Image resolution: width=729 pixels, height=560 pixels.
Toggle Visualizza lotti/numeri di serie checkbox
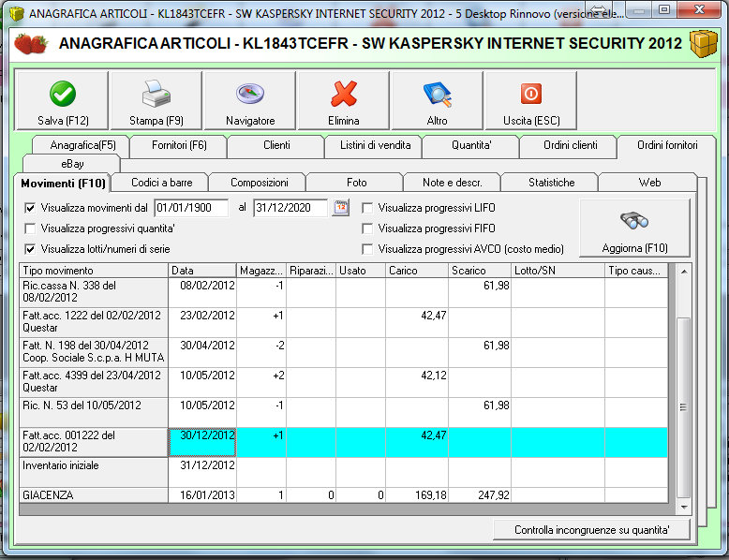(30, 249)
